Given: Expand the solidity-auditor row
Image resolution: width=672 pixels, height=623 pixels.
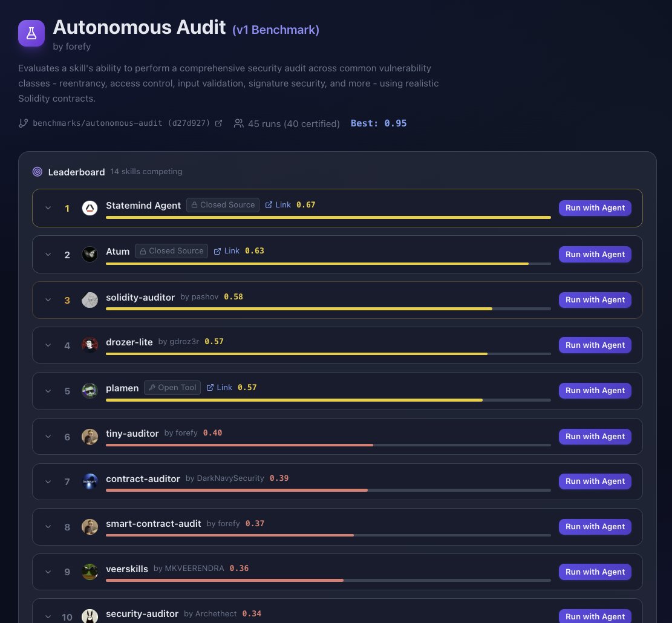Looking at the screenshot, I should click(x=48, y=300).
